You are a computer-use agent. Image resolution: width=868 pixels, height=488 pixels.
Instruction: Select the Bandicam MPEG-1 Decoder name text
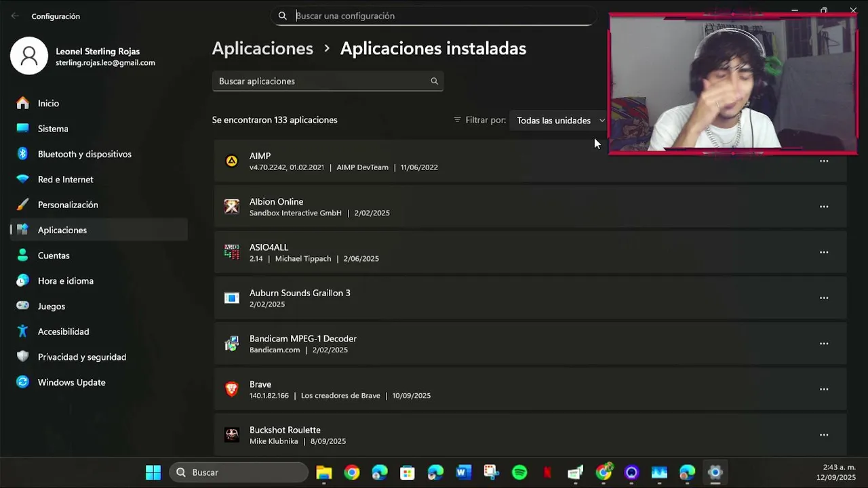click(303, 339)
